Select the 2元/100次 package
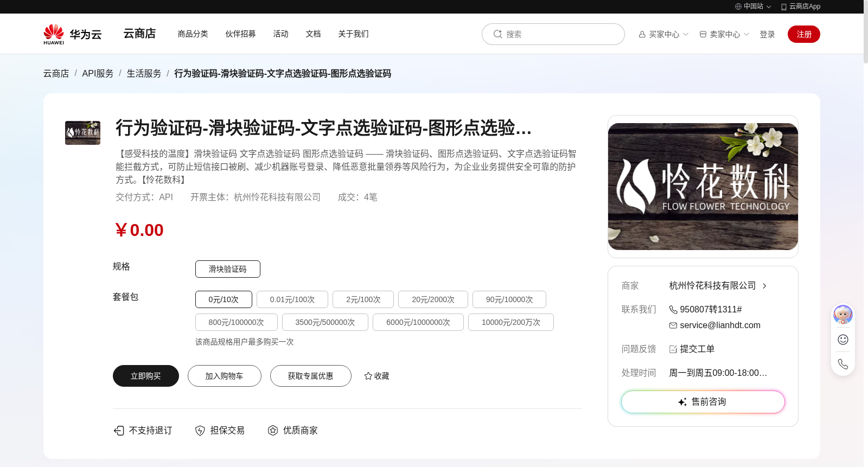This screenshot has height=467, width=868. pos(363,299)
